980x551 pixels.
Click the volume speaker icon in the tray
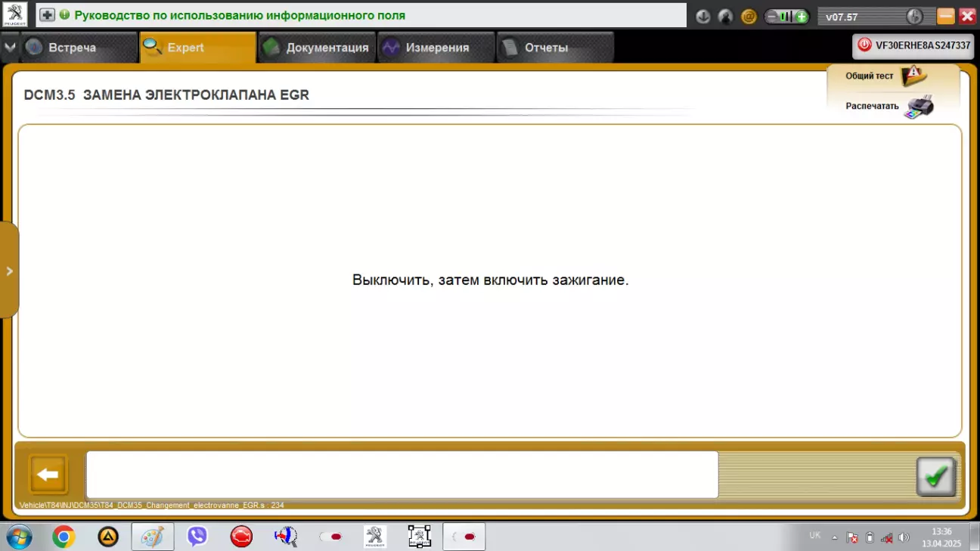904,537
